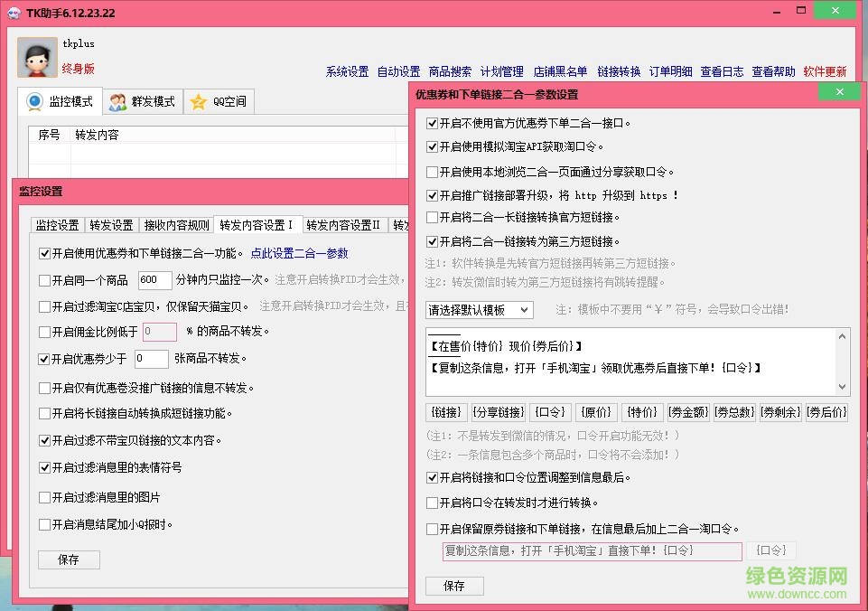Click the star icon on QQ空间 tab
The height and width of the screenshot is (611, 868).
pos(197,101)
